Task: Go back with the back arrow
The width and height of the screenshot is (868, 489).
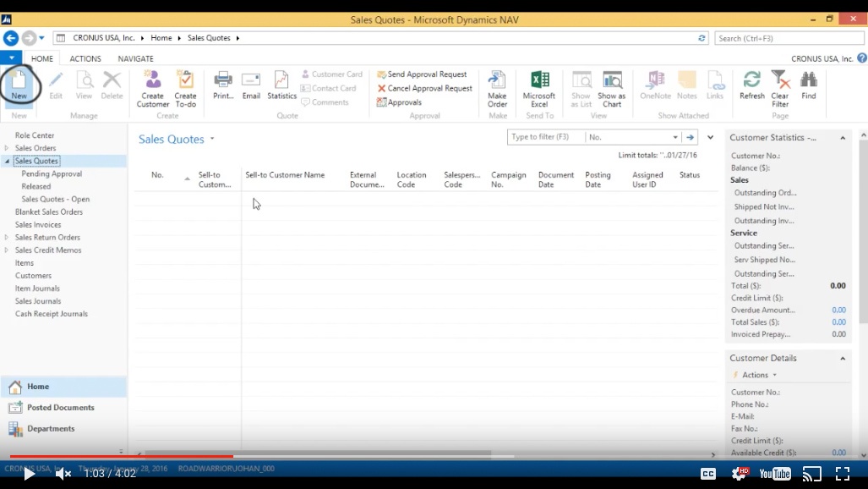Action: coord(10,38)
